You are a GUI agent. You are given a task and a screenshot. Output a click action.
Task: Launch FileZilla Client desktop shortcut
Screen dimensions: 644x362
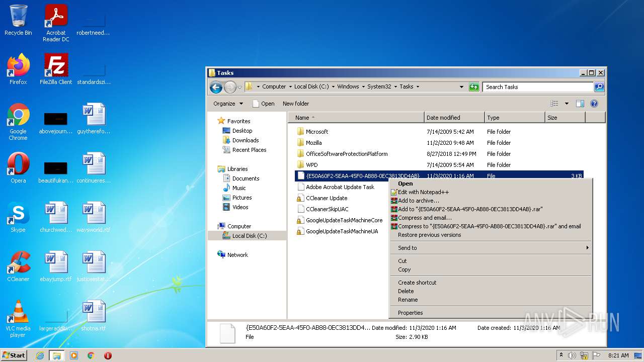[56, 69]
